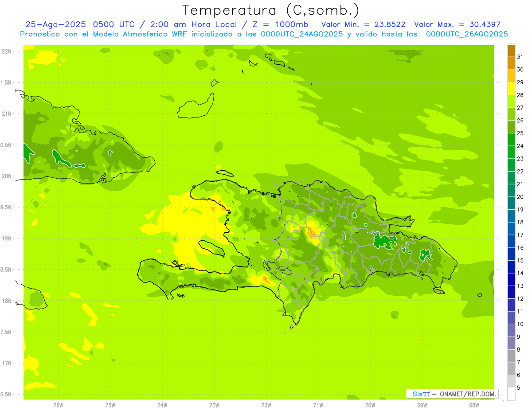Viewport: 532px width, 411px height.
Task: Click the gray legend swatch between 6 and 7
Action: pyautogui.click(x=511, y=368)
